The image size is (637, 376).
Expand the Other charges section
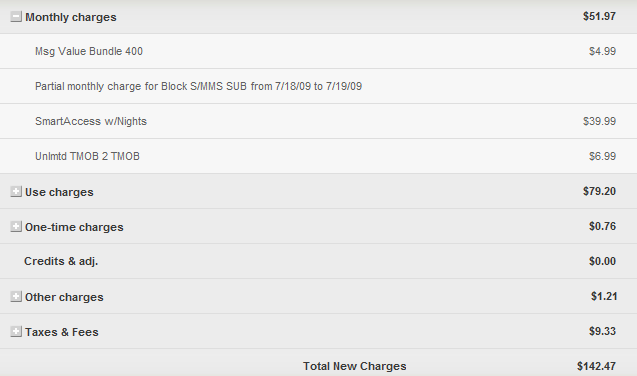(x=16, y=297)
